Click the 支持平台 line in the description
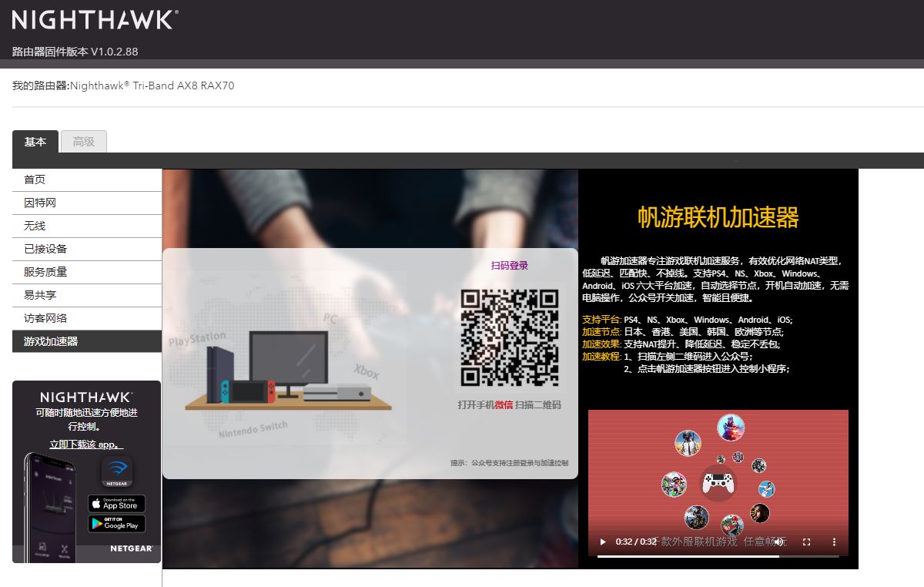 click(x=688, y=320)
